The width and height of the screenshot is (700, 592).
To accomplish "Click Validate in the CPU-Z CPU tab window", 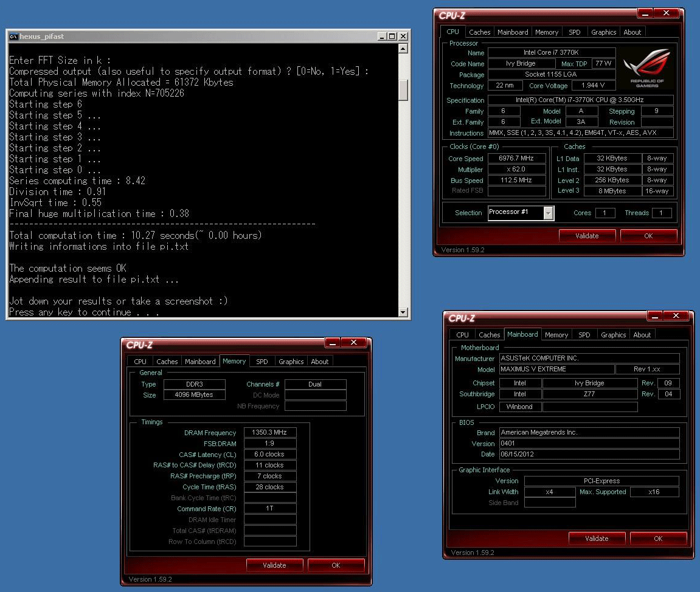I will (x=587, y=236).
